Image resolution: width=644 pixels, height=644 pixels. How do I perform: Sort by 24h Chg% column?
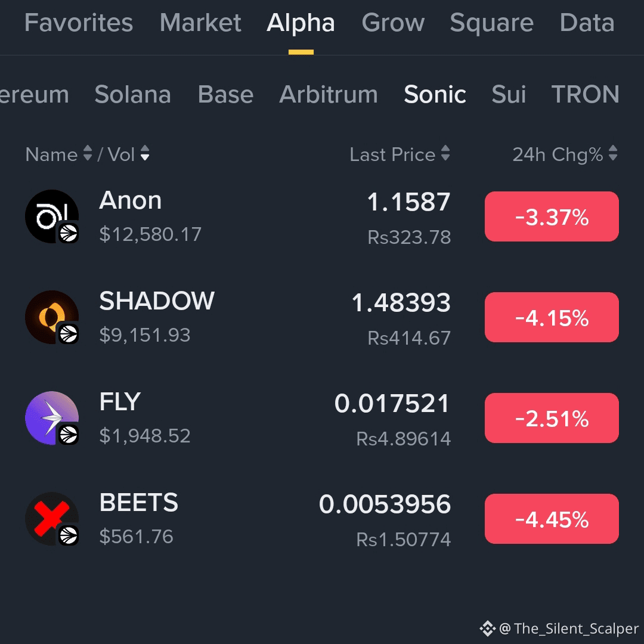pyautogui.click(x=563, y=154)
